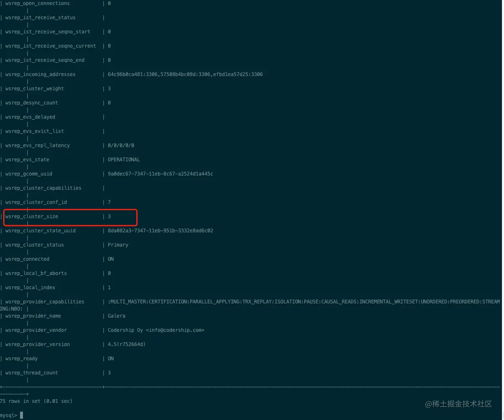Click wsrep_provider_name variable name
Viewport: 504px width, 420px height.
coord(33,316)
